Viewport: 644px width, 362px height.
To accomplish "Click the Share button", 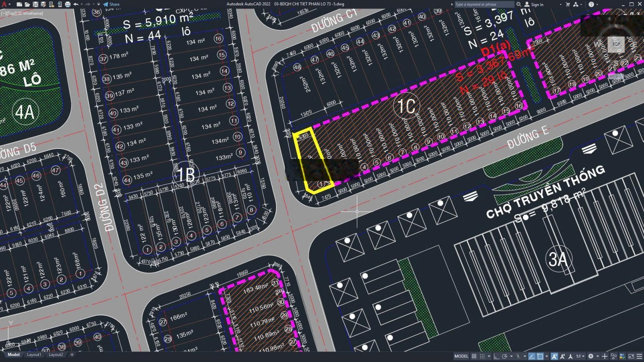I will [x=111, y=4].
